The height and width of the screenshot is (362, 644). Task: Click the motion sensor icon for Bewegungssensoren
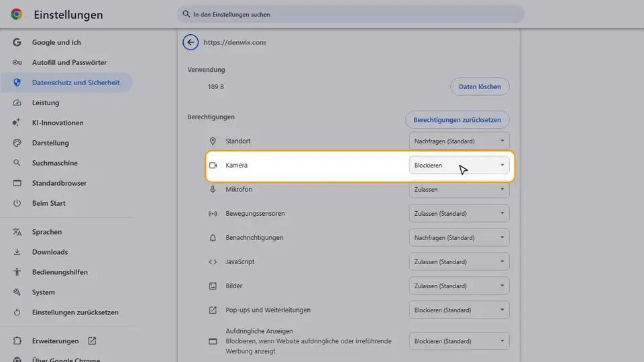(x=213, y=213)
